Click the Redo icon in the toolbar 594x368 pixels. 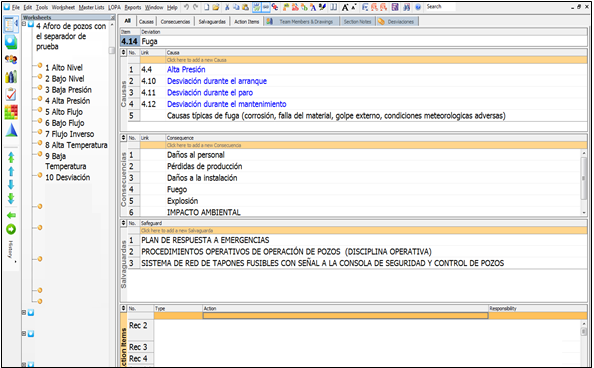click(x=195, y=7)
